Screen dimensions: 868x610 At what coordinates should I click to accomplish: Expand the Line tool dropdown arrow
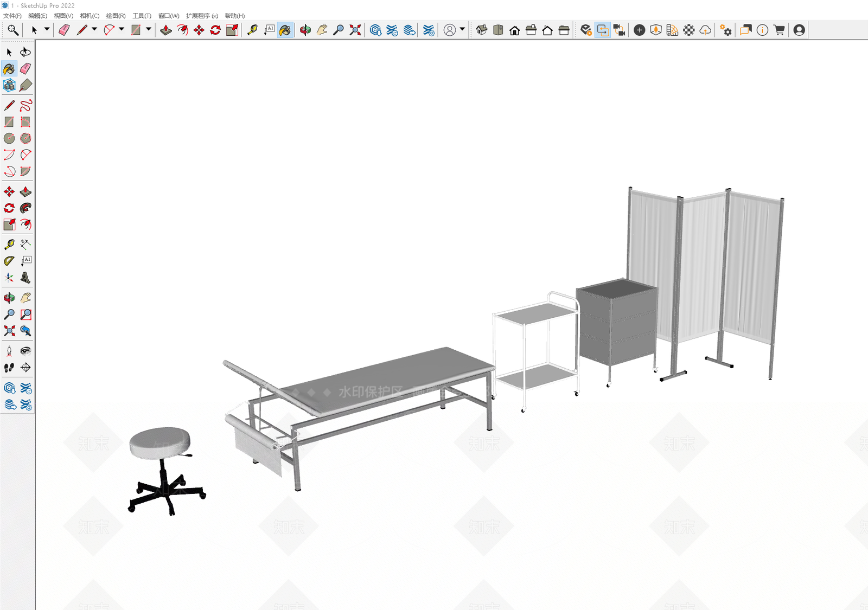click(94, 29)
